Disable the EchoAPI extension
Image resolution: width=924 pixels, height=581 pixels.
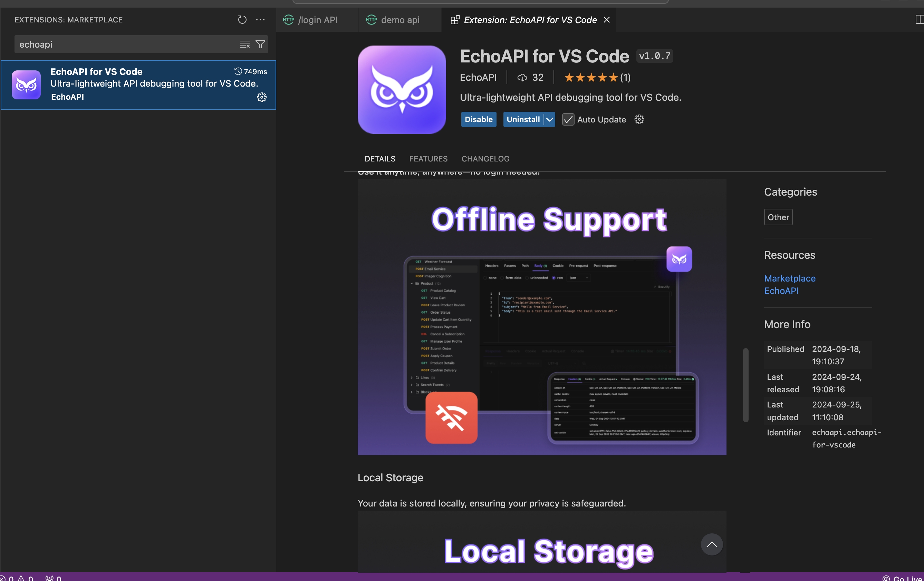coord(479,120)
